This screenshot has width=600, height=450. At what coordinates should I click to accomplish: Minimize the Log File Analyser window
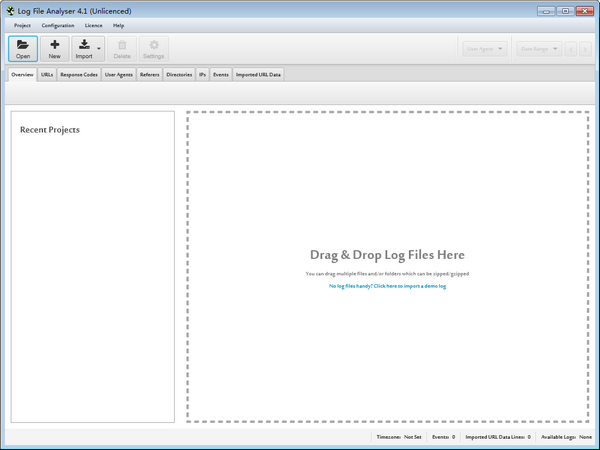[x=546, y=11]
